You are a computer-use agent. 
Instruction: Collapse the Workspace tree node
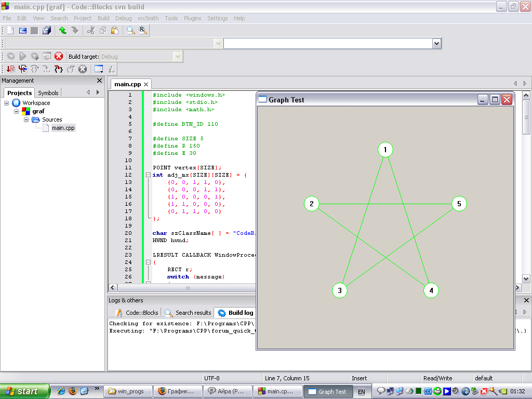[x=7, y=103]
